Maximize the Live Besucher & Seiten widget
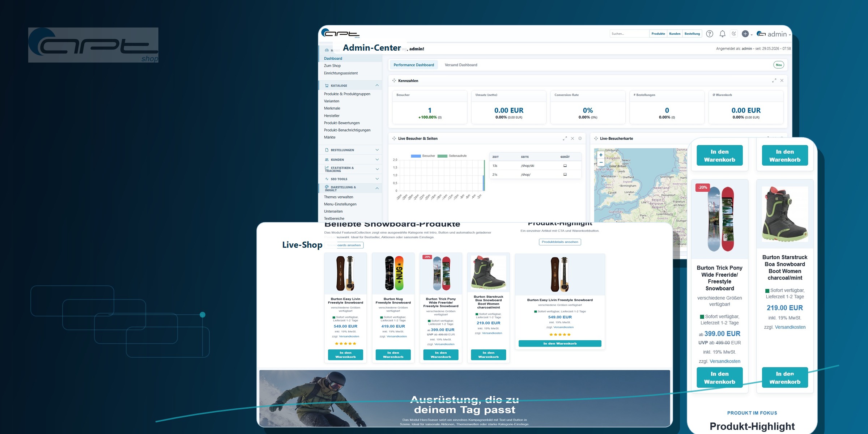This screenshot has height=434, width=868. pos(565,139)
